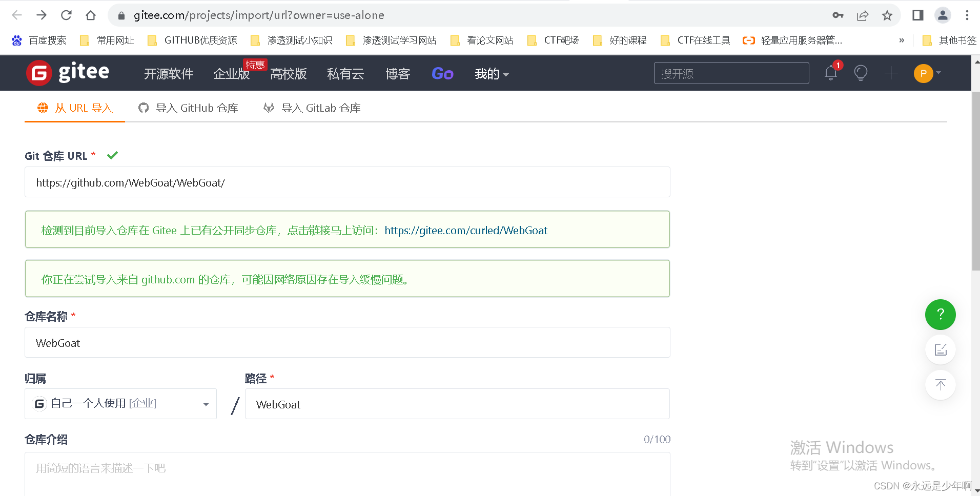Open gitee.com/curled/WebGoat link
Image resolution: width=980 pixels, height=496 pixels.
pos(466,231)
